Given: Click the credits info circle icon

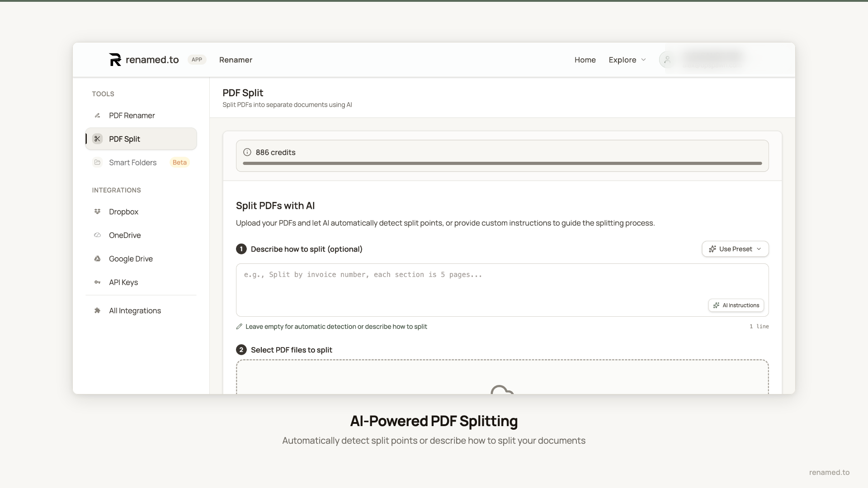Looking at the screenshot, I should tap(247, 152).
